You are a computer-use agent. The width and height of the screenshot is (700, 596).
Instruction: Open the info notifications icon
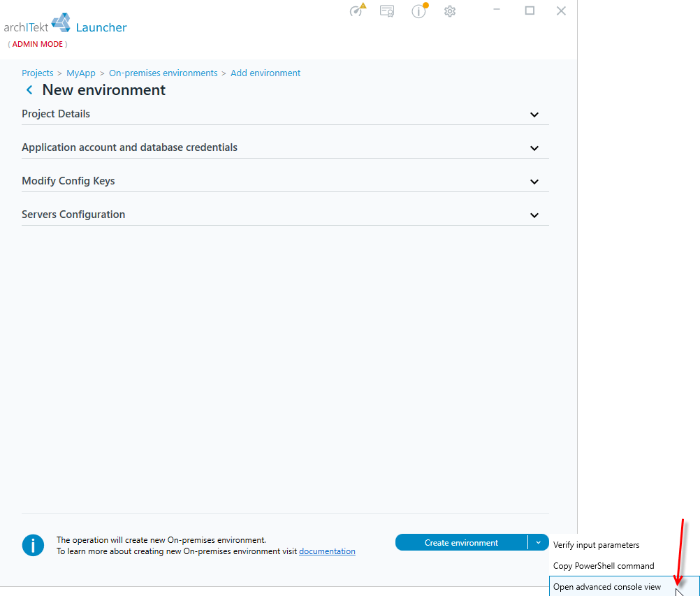pyautogui.click(x=419, y=10)
